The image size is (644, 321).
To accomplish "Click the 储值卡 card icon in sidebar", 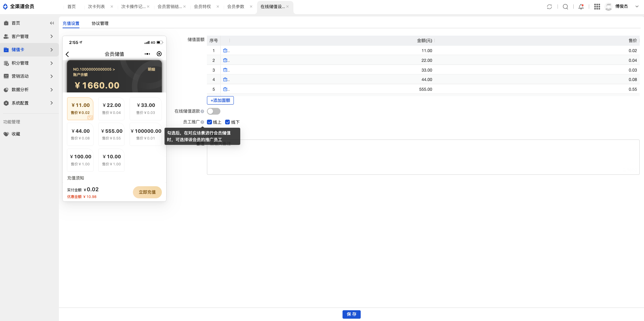I will (6, 50).
